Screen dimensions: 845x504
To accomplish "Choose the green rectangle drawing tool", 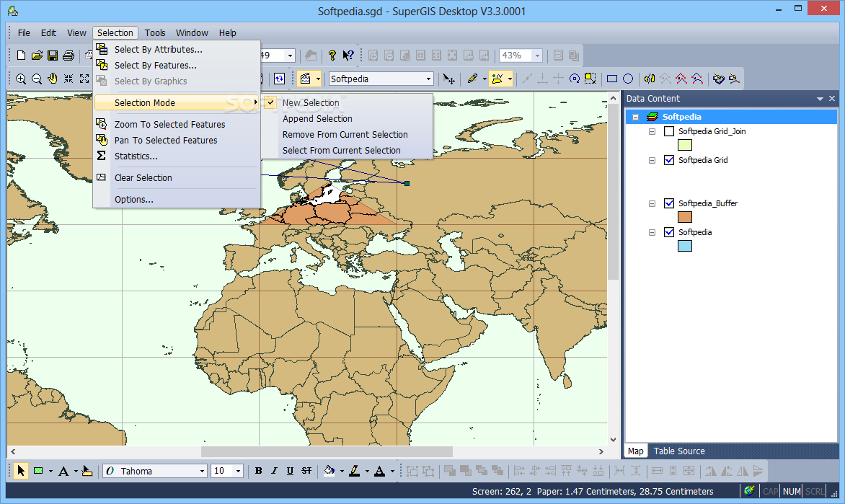I will pos(38,471).
